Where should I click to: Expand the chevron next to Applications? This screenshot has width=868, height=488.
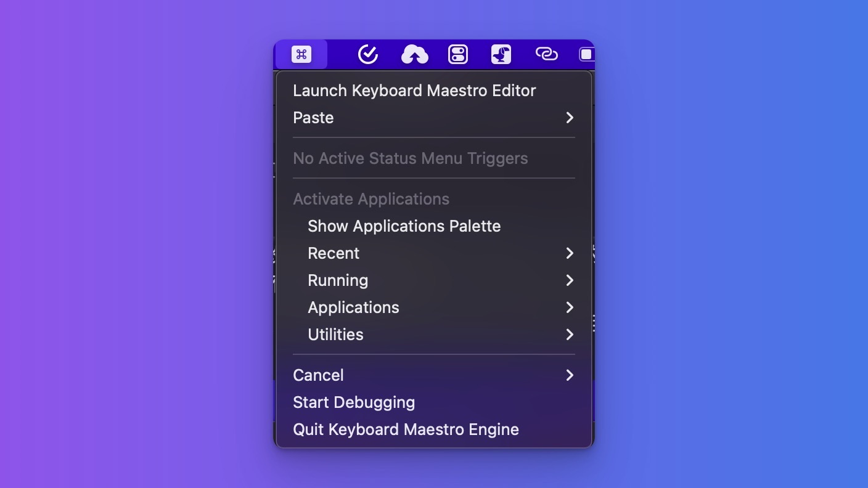570,307
